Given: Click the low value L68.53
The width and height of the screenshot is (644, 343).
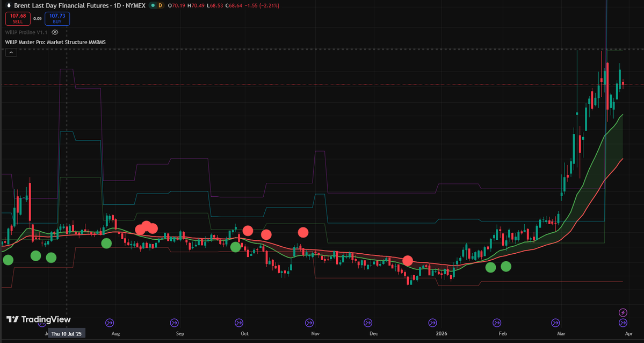Looking at the screenshot, I should [x=215, y=6].
